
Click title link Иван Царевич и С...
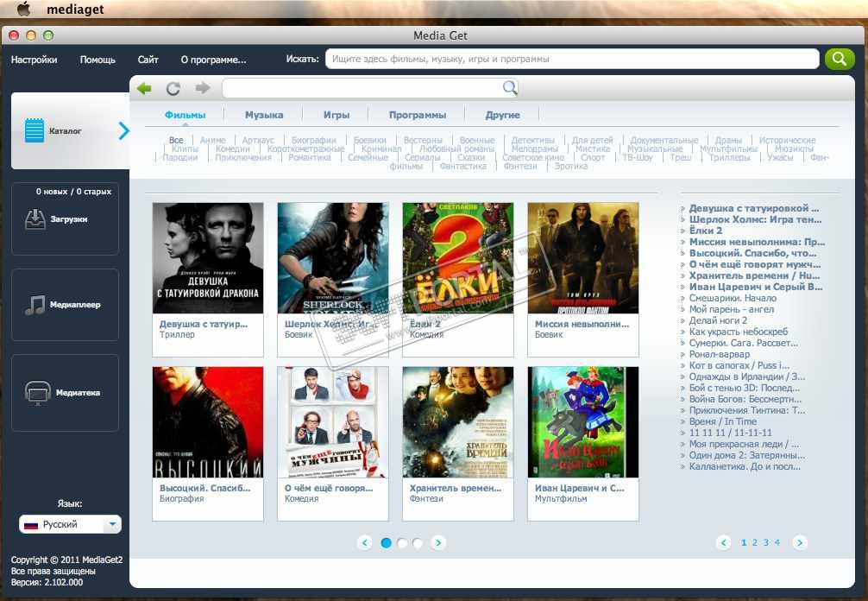click(x=579, y=488)
